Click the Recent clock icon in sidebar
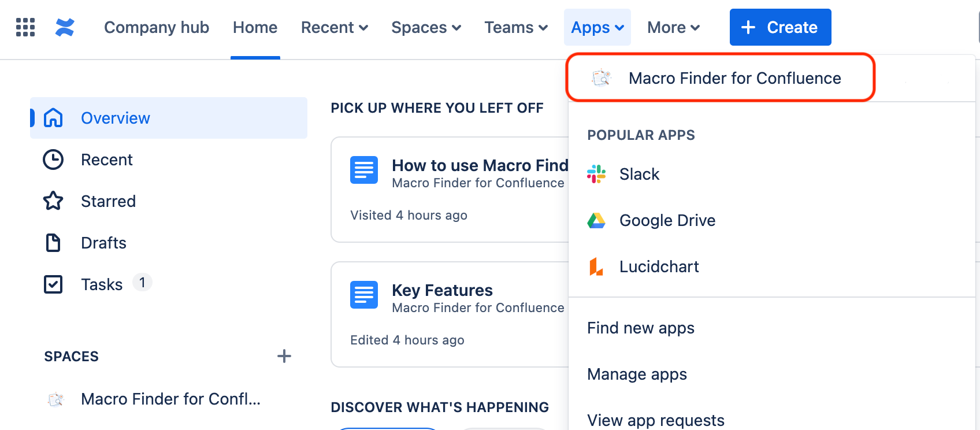This screenshot has width=980, height=430. tap(53, 160)
